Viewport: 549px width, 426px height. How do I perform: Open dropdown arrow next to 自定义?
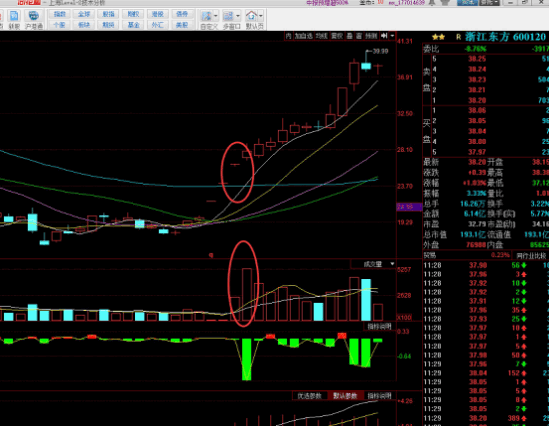click(216, 16)
